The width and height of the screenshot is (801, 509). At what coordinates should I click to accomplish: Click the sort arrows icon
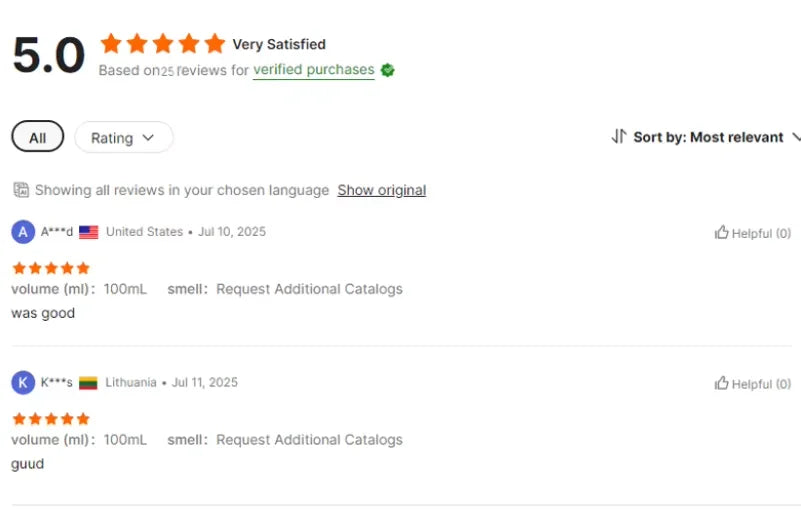(x=619, y=137)
